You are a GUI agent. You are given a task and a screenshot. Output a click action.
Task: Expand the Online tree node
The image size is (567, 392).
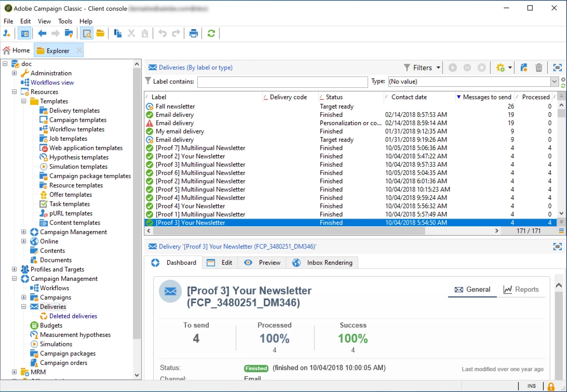tap(24, 241)
